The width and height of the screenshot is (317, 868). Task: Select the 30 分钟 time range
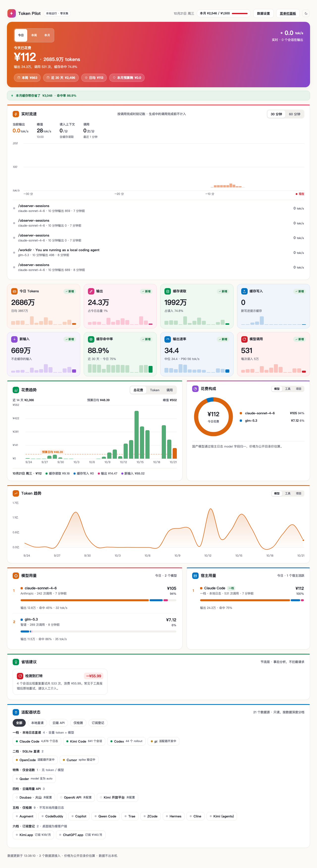tap(276, 114)
